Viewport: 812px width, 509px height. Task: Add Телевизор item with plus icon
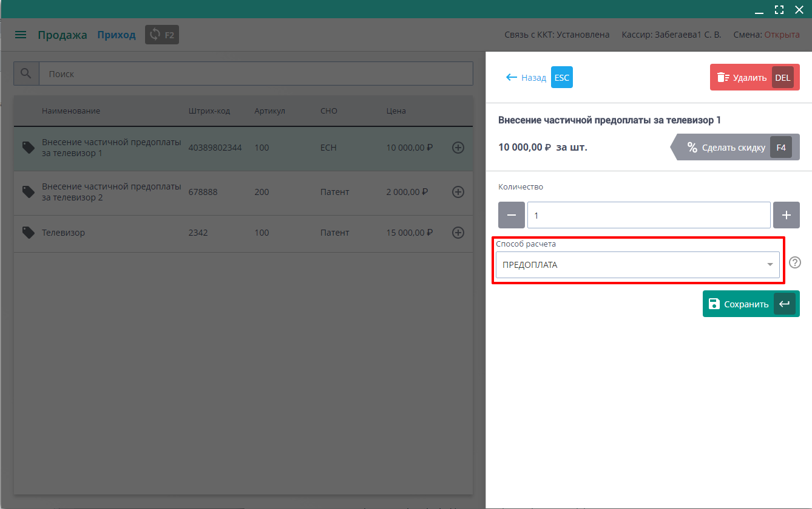tap(458, 233)
